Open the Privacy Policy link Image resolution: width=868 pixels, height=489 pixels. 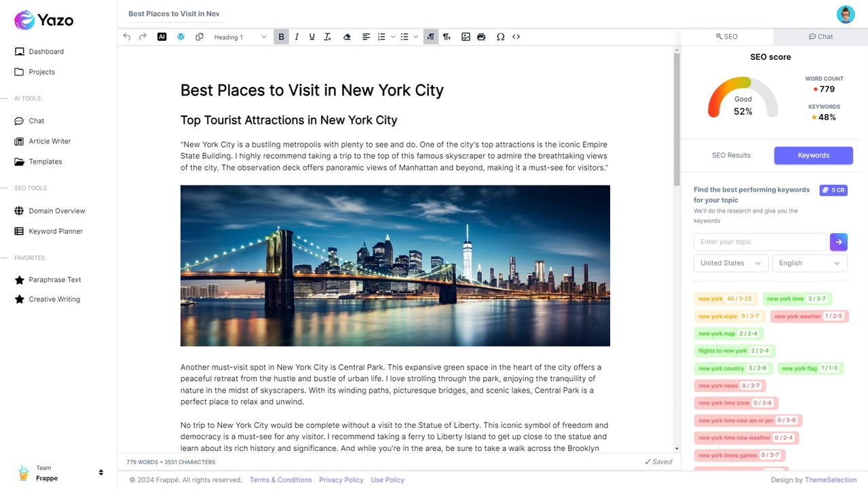pos(341,479)
